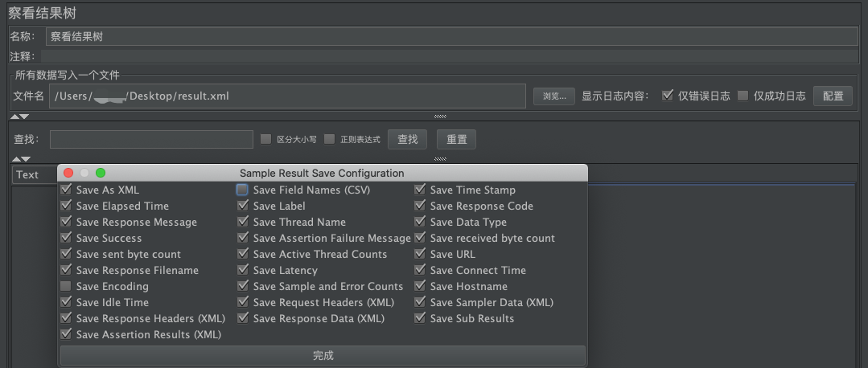The height and width of the screenshot is (368, 868).
Task: Uncheck Save Response Headers (XML)
Action: [x=66, y=317]
